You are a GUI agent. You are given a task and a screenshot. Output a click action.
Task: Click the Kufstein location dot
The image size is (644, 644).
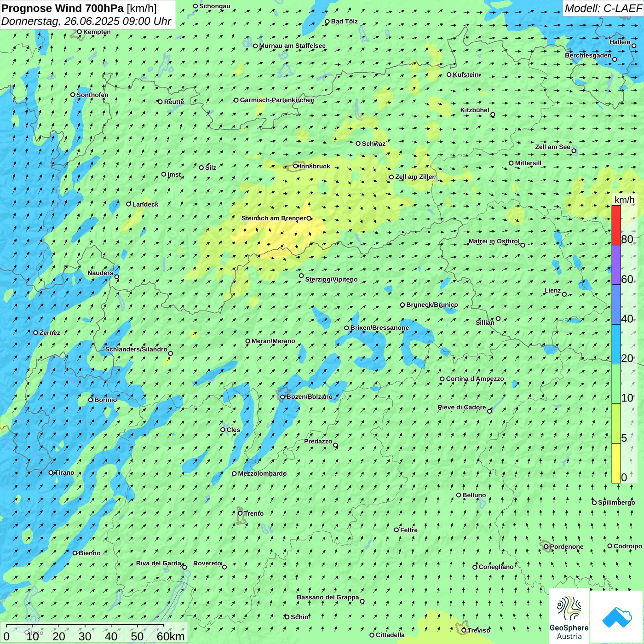point(449,75)
